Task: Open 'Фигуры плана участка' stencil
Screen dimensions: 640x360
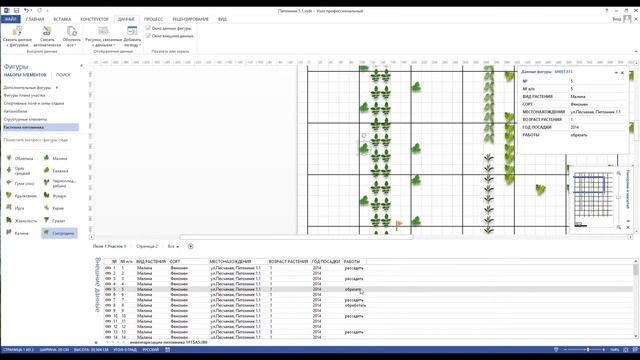Action: (24, 95)
